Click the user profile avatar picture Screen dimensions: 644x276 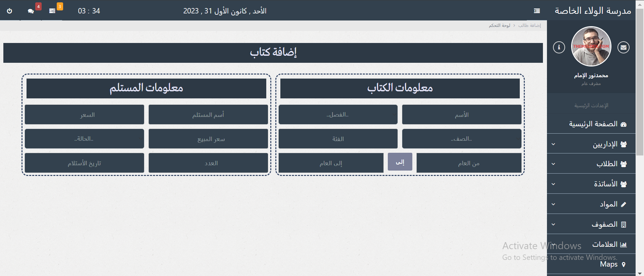coord(591,46)
